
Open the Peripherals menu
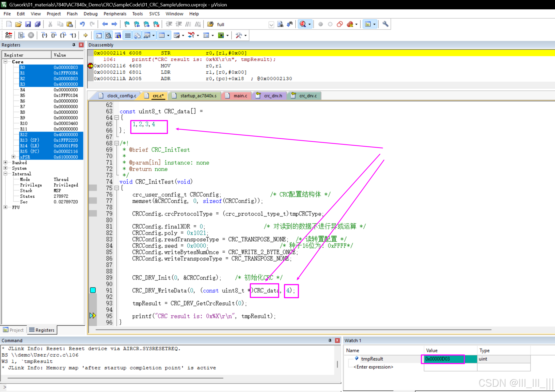(x=115, y=14)
